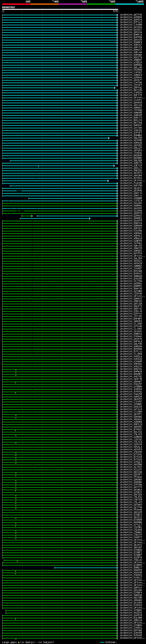Click the 579 query length label
Image resolution: width=146 pixels, height=644 pixels.
tap(115, 11)
